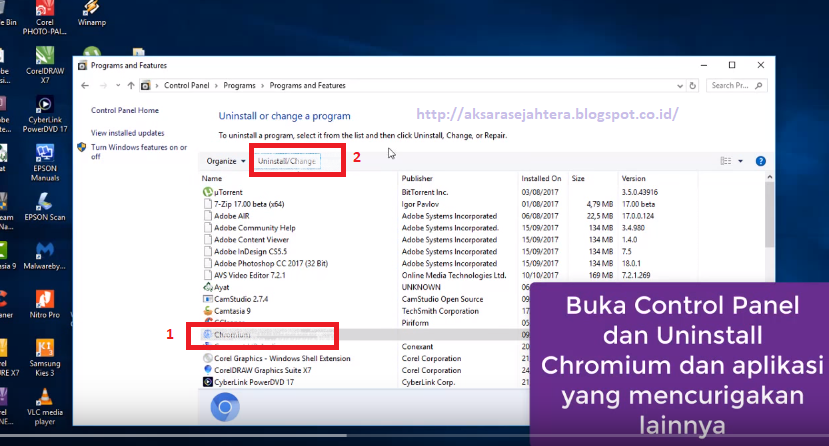This screenshot has height=446, width=829.
Task: Open EPSON Manuals desktop icon
Action: (45, 163)
